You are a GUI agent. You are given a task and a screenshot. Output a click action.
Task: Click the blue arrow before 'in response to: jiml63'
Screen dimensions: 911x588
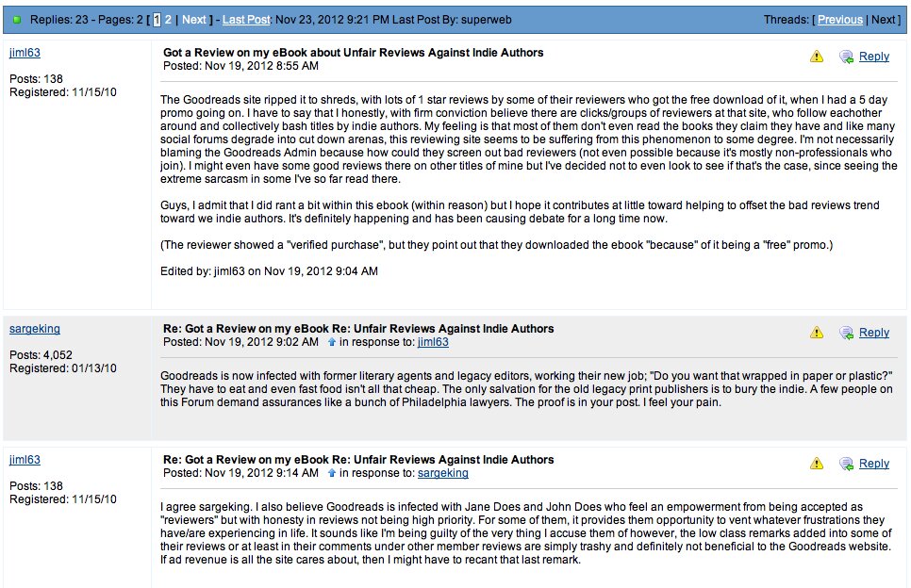(x=332, y=342)
